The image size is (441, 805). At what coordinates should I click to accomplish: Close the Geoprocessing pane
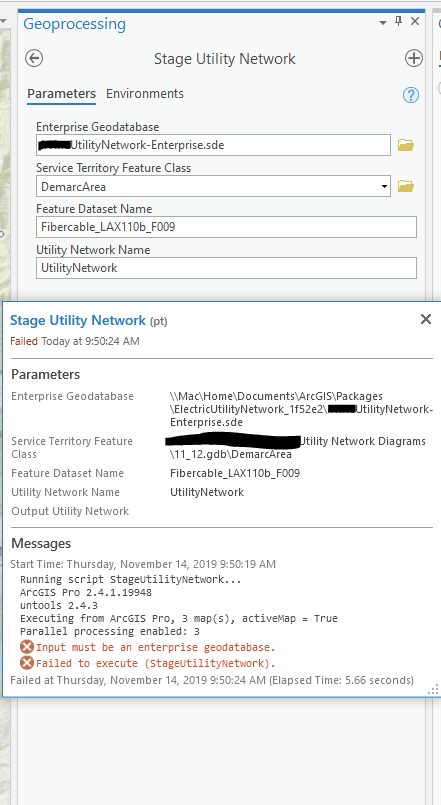[x=415, y=22]
